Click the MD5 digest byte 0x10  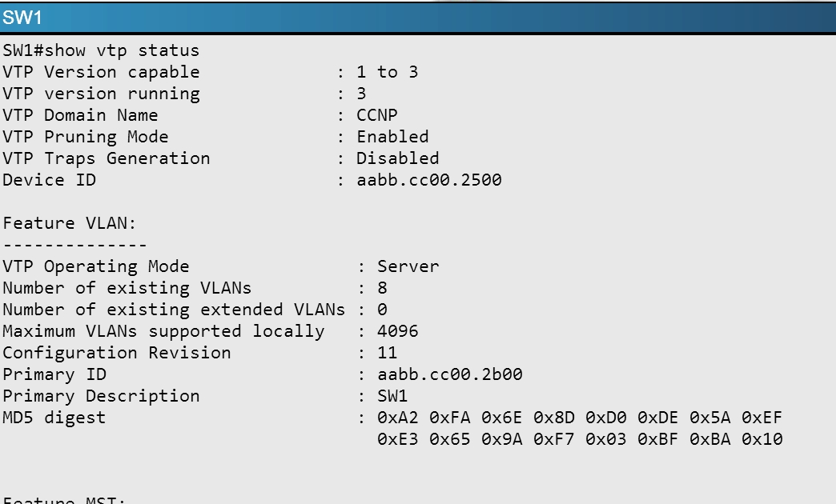(x=762, y=439)
